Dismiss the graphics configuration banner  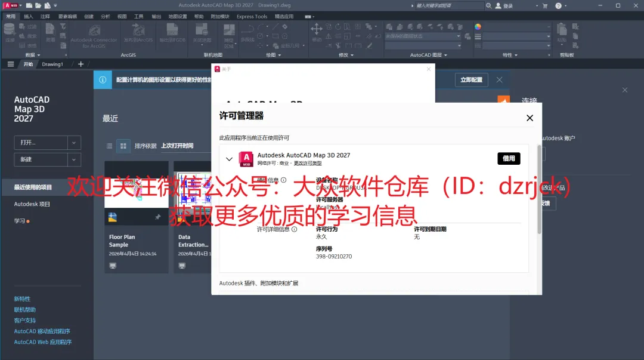(499, 80)
